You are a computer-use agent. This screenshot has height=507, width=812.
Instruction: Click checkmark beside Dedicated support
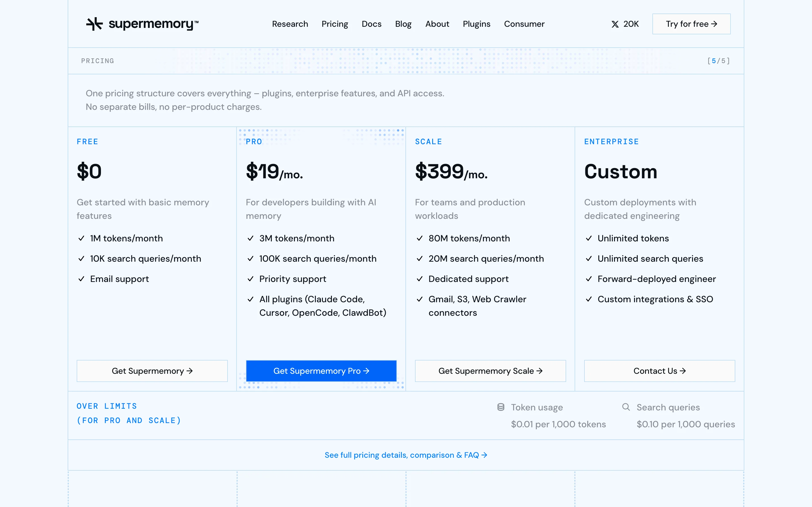[420, 279]
